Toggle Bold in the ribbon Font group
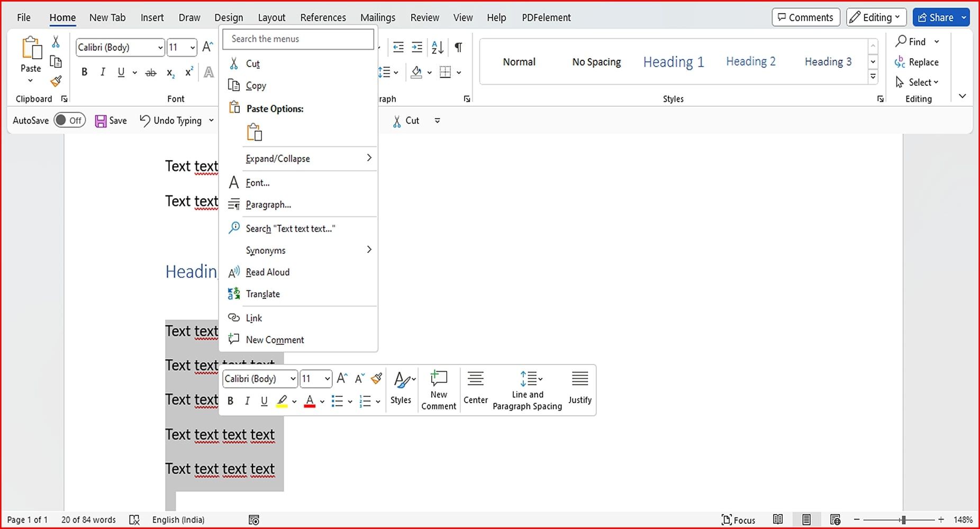The height and width of the screenshot is (529, 980). [84, 72]
